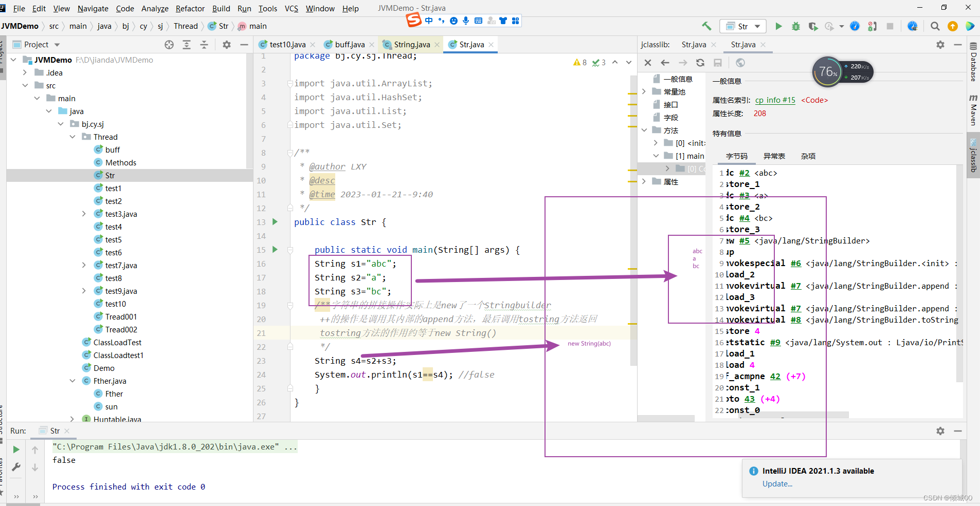Screen dimensions: 980x506
Task: Switch to buff.java editor tab
Action: [350, 45]
